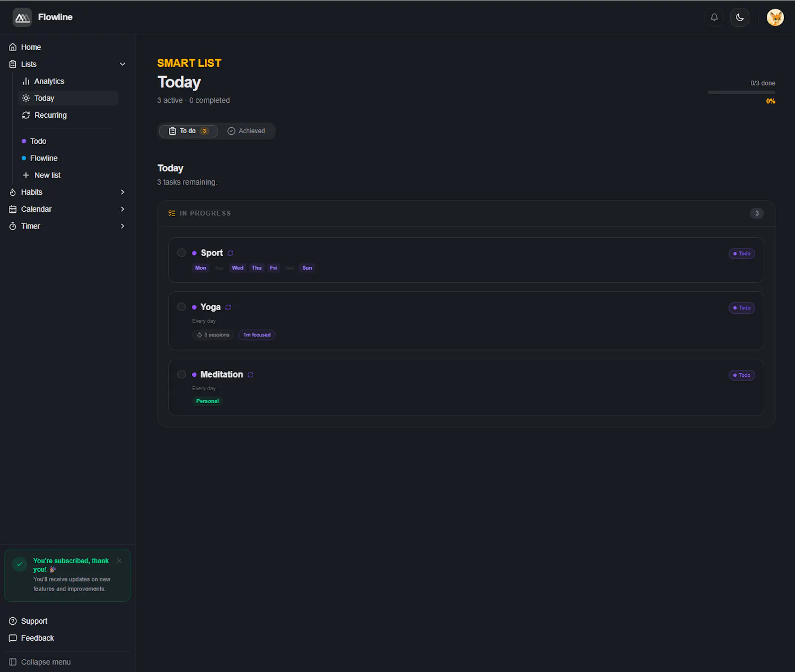The width and height of the screenshot is (795, 672).
Task: Toggle the Fri day chip on Sport
Action: (273, 268)
